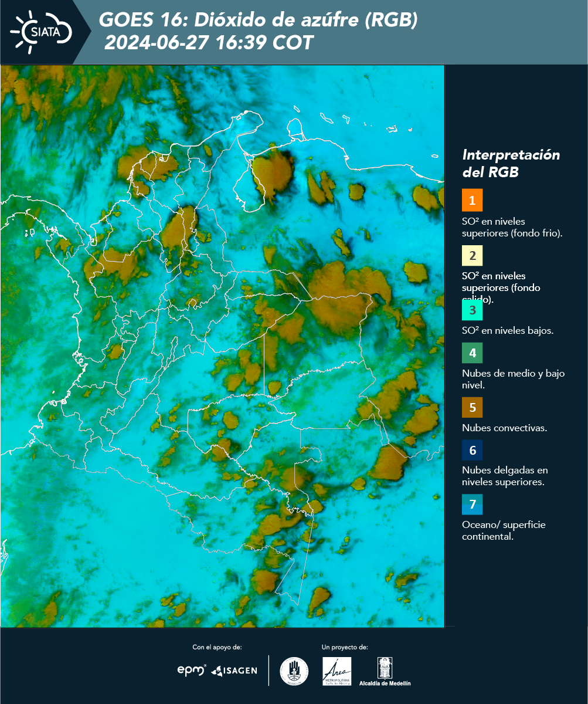Screen dimensions: 588x704
Task: Click 'Un proyecto de:' text
Action: coord(345,647)
